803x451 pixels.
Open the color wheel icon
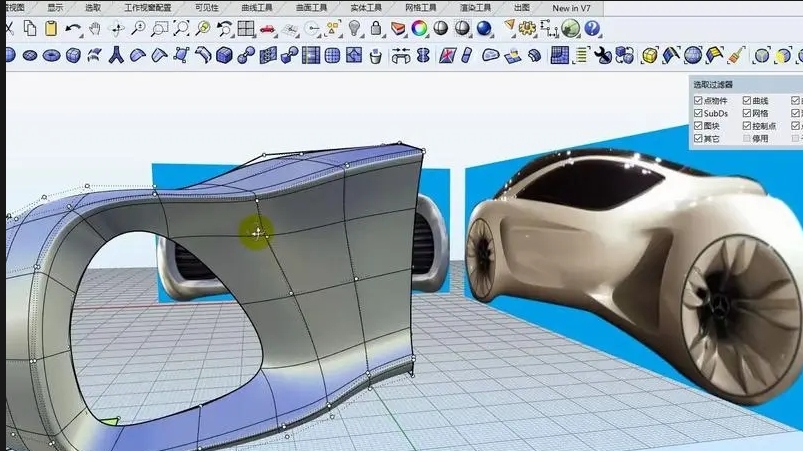[x=419, y=29]
